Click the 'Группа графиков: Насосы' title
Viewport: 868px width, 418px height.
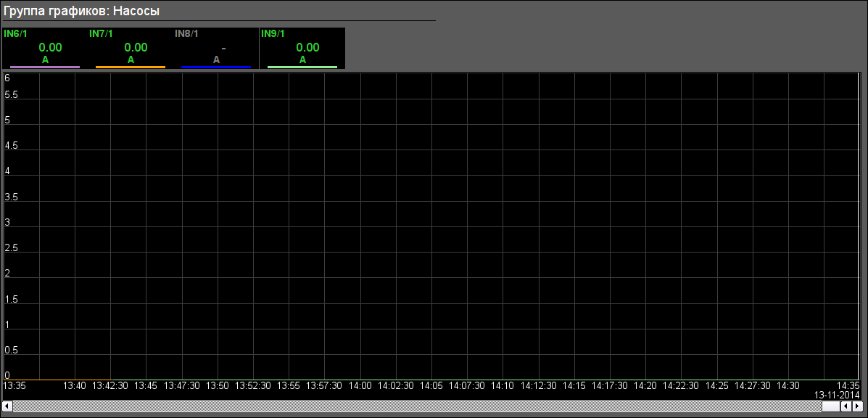coord(81,10)
